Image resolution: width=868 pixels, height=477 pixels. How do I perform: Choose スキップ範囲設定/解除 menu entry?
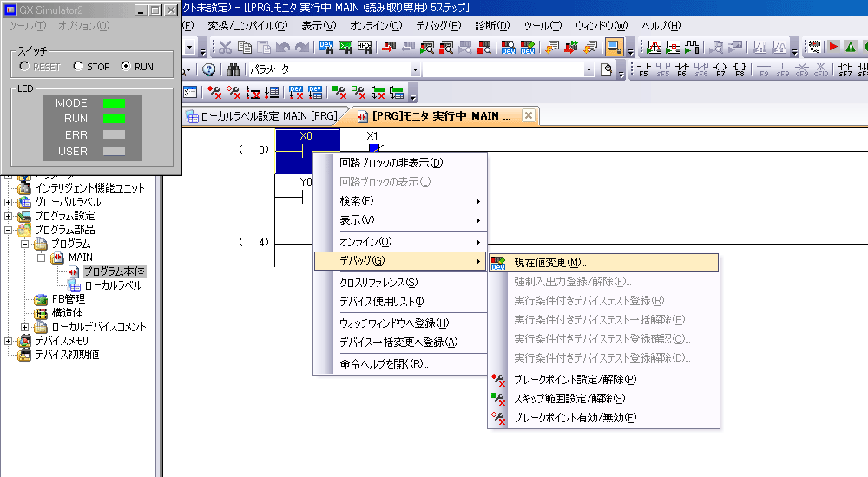(604, 398)
